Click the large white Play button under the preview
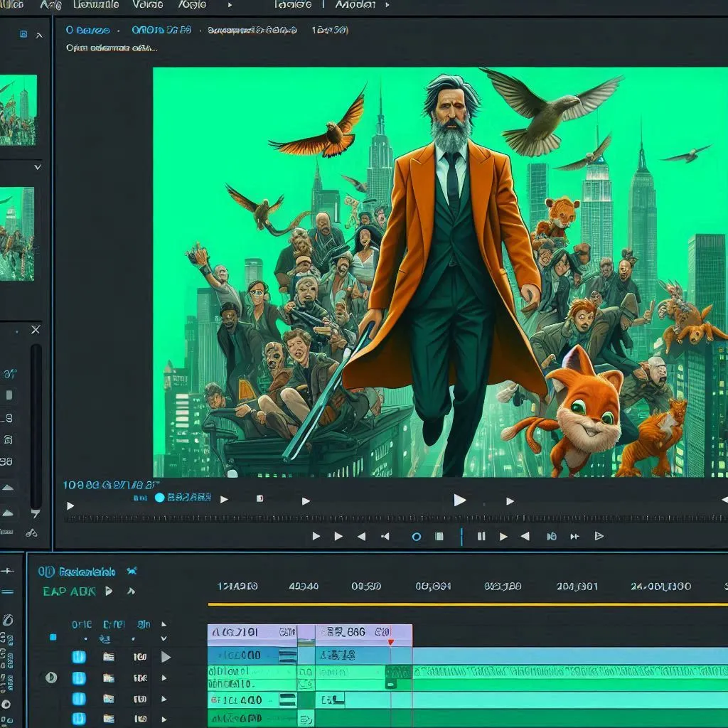Screen dimensions: 728x728 [460, 500]
